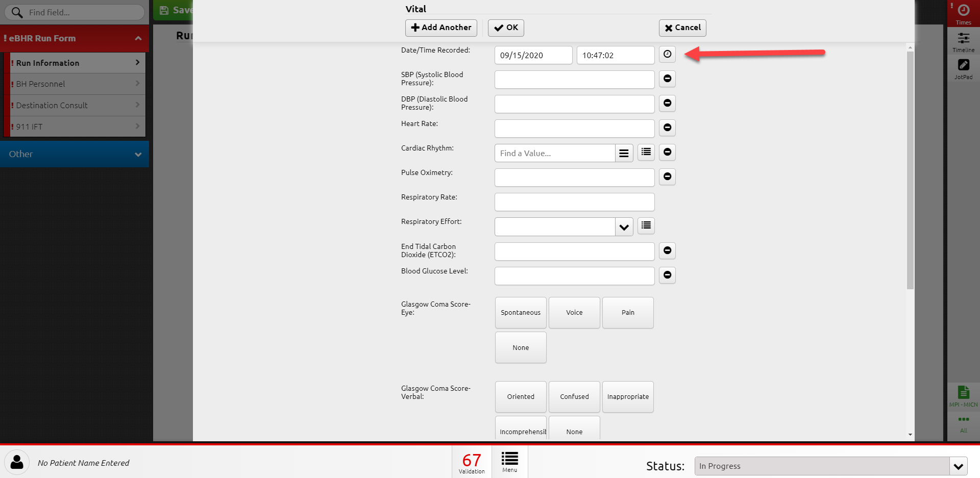Click the DBP input field
This screenshot has height=478, width=980.
point(574,104)
